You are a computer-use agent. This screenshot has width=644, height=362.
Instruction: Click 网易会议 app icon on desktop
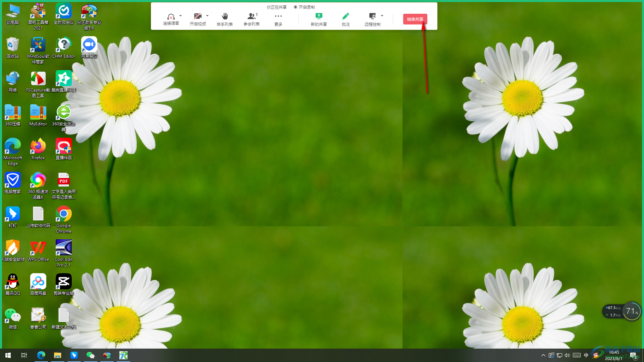coord(89,47)
